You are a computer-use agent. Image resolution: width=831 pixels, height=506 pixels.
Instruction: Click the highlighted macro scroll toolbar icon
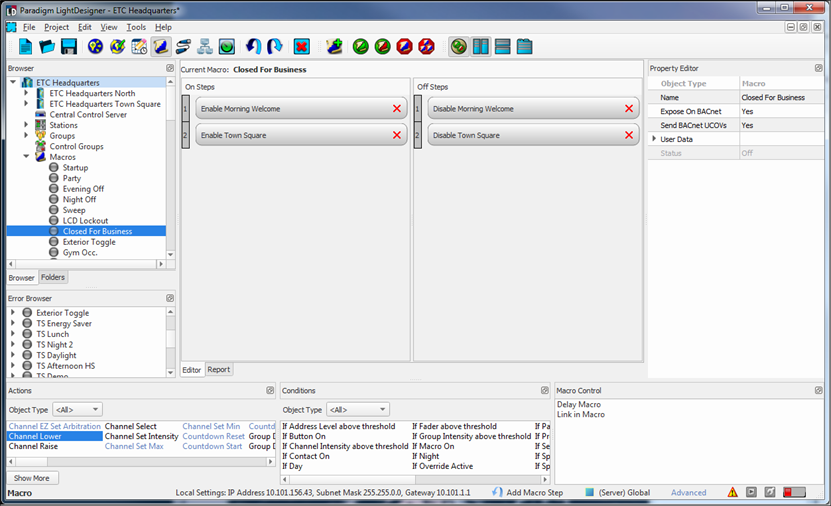(x=161, y=47)
